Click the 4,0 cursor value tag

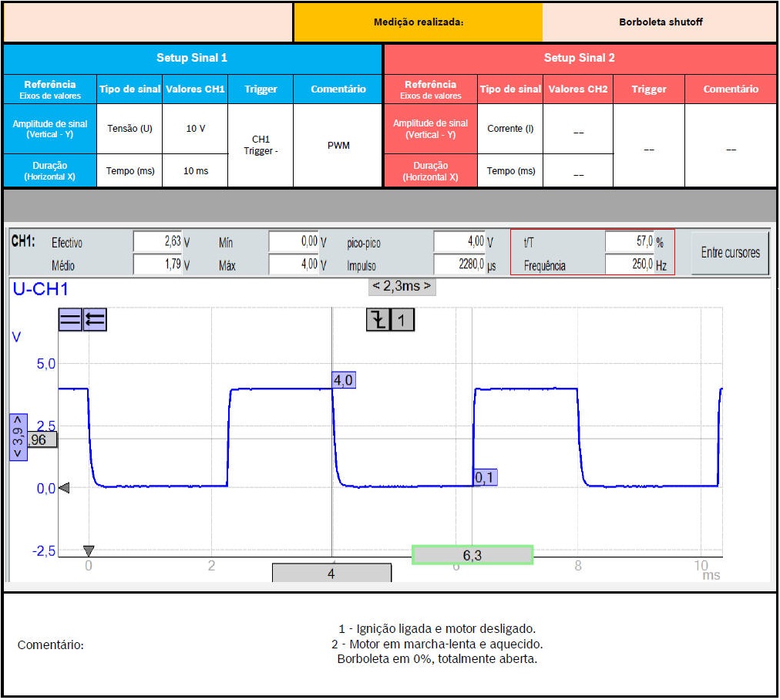point(344,380)
